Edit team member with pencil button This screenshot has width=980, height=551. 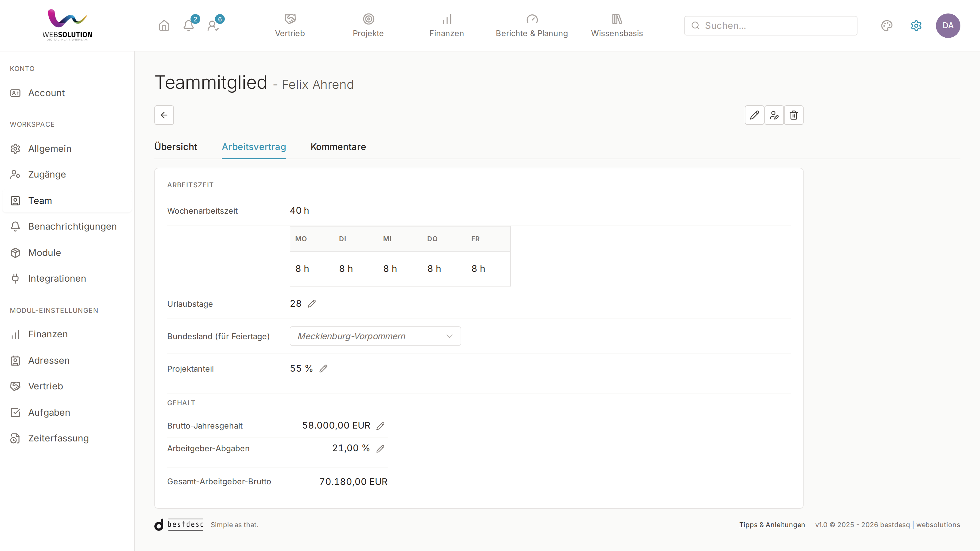754,115
